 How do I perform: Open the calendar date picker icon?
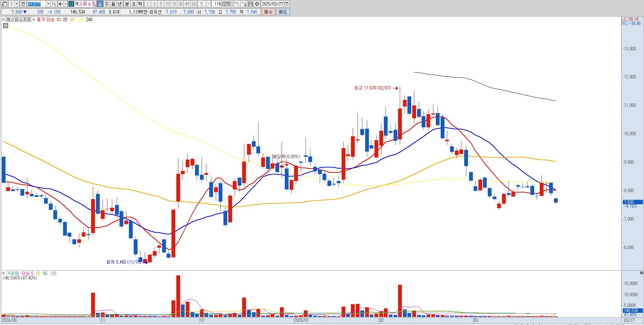coord(286,4)
